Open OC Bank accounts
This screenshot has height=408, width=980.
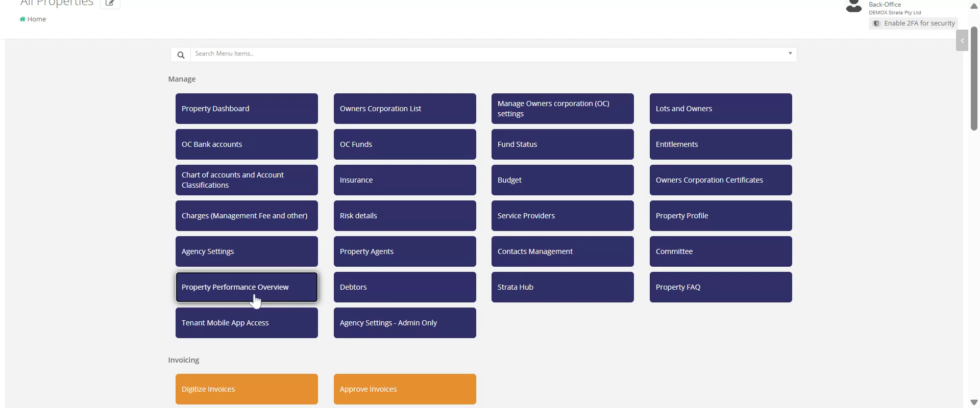pyautogui.click(x=247, y=144)
